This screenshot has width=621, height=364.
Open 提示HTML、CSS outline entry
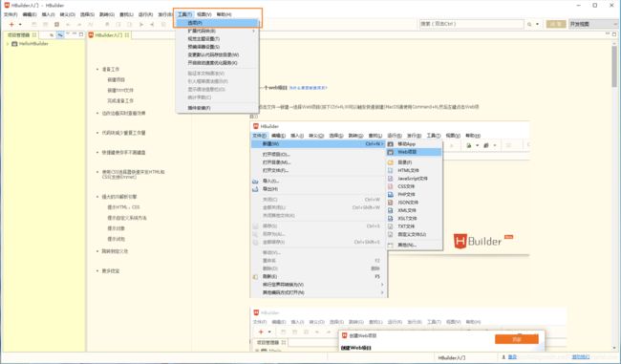click(123, 207)
